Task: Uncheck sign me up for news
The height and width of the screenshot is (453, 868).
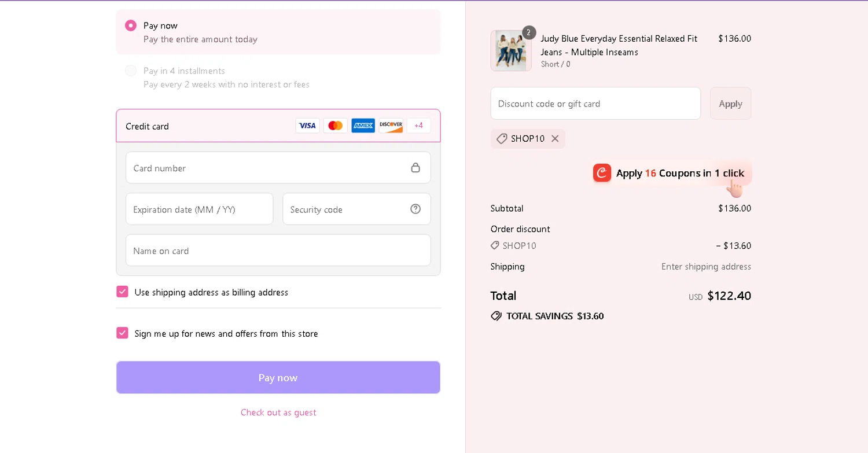Action: pyautogui.click(x=122, y=333)
